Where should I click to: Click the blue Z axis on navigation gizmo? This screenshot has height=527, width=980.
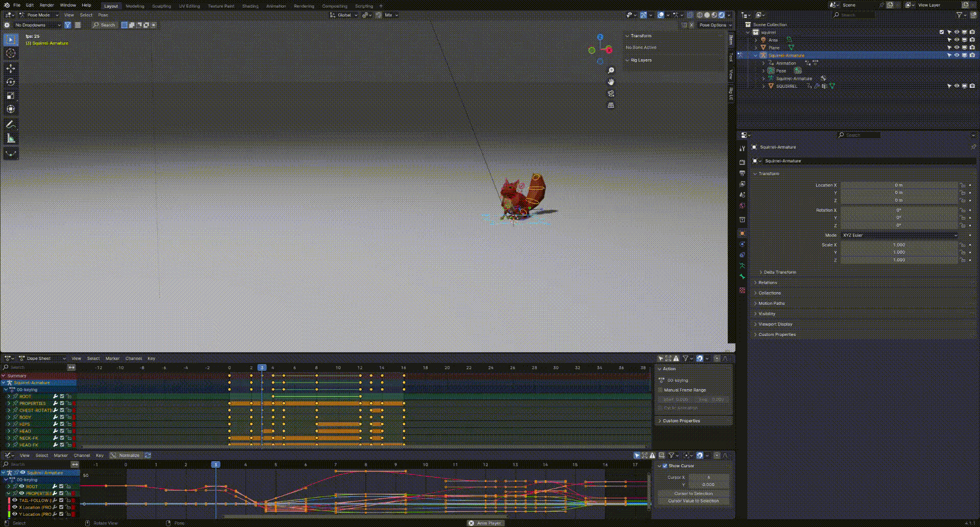tap(600, 37)
